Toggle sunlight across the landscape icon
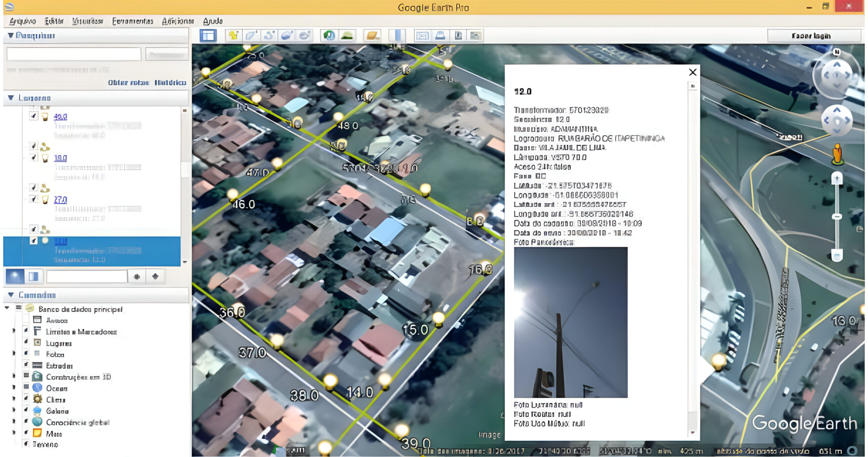 (x=347, y=36)
